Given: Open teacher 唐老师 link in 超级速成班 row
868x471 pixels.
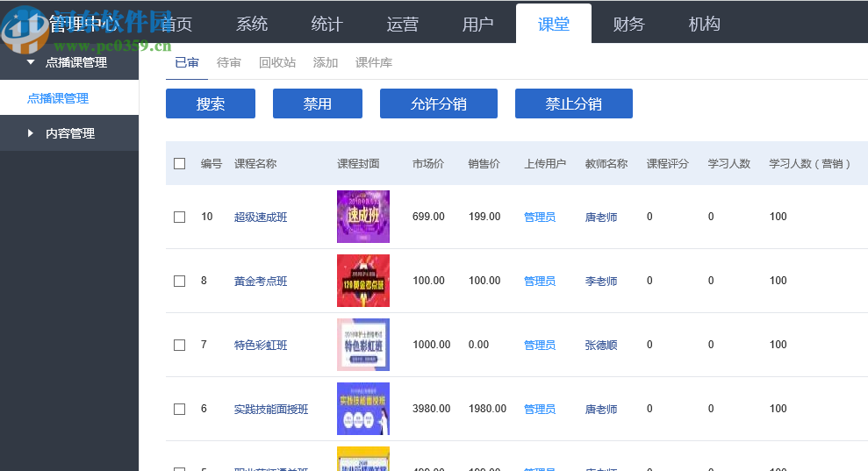Looking at the screenshot, I should [601, 217].
